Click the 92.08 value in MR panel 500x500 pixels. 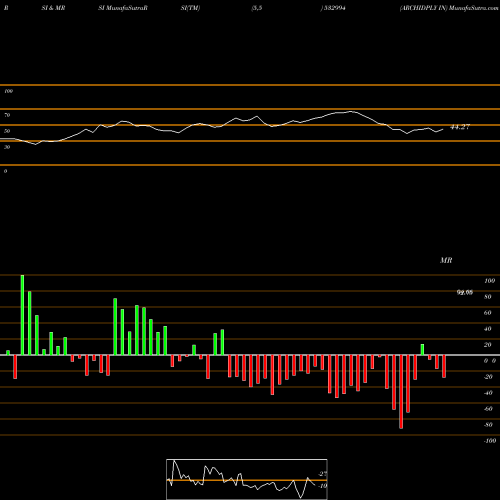(x=465, y=293)
